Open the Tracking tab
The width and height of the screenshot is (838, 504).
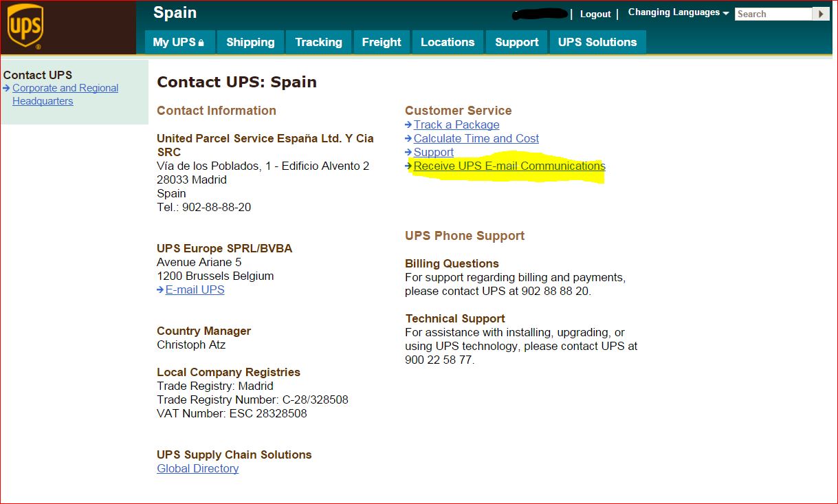coord(318,42)
